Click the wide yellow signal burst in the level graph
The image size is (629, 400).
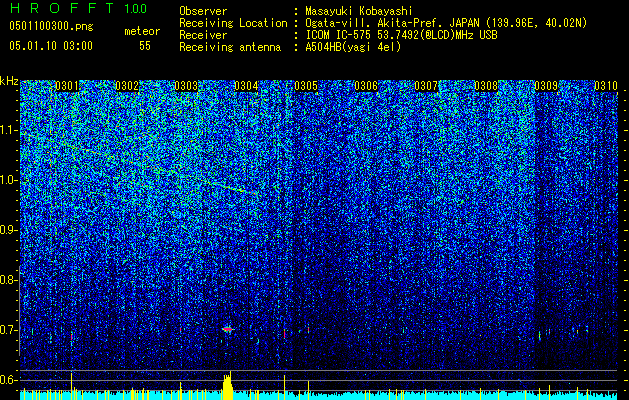[x=227, y=386]
